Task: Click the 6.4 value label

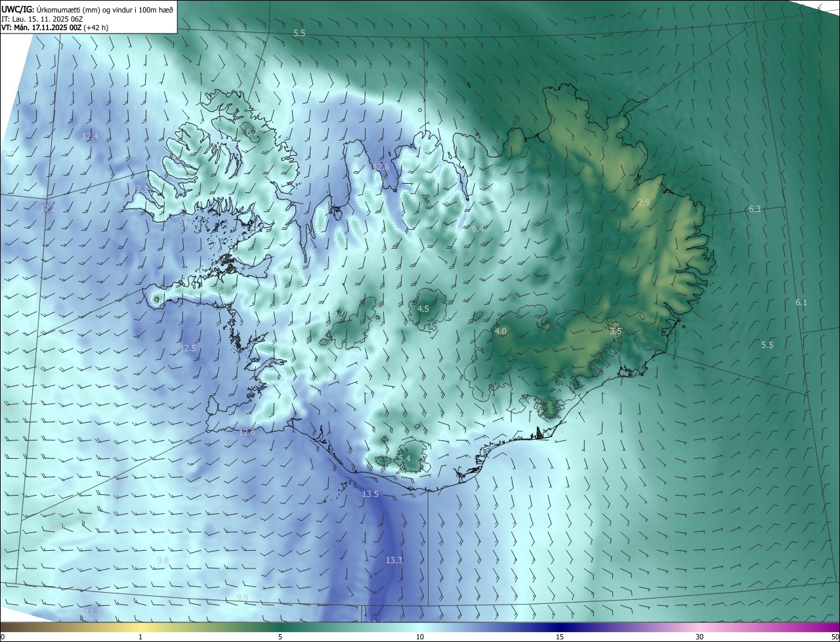Action: click(x=478, y=228)
